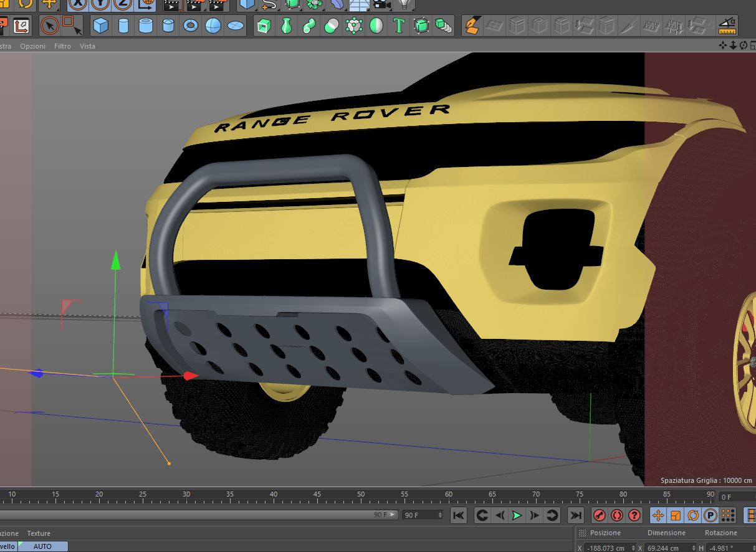Click the Record Active Objects key button
756x552 pixels.
tap(600, 515)
